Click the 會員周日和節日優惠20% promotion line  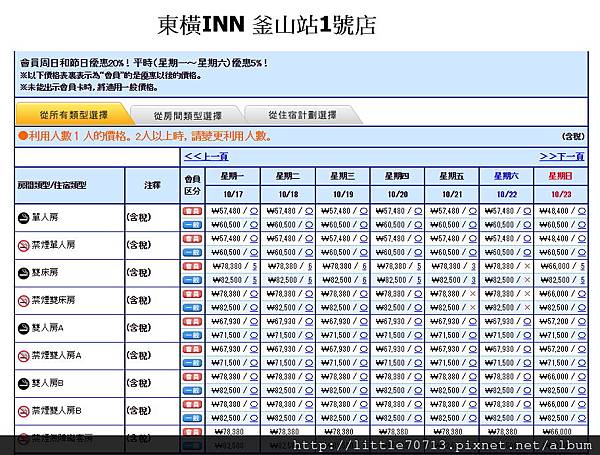click(143, 63)
